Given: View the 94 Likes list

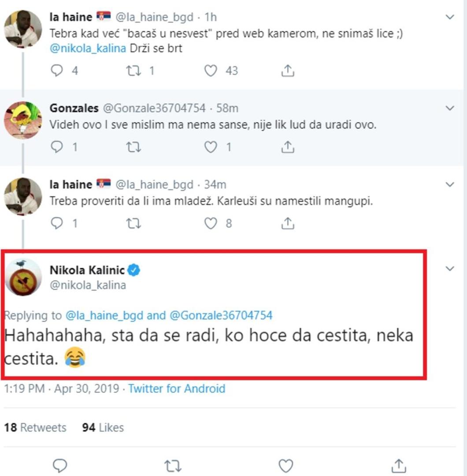Looking at the screenshot, I should click(x=103, y=428).
